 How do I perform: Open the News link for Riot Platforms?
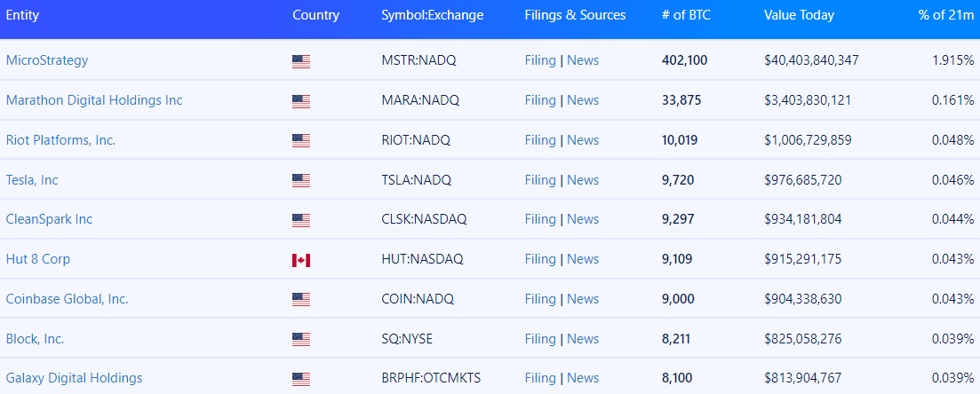click(x=583, y=140)
